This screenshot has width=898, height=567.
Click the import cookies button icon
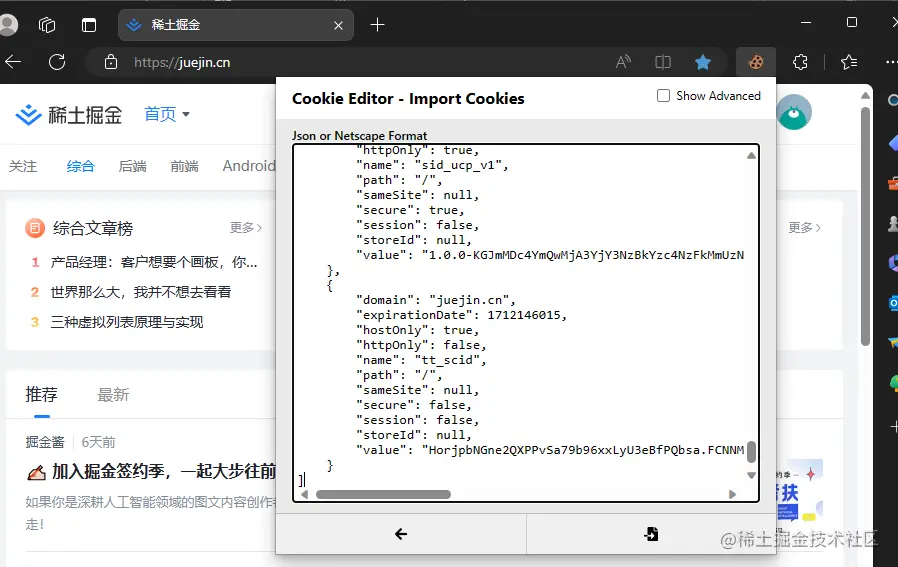651,534
